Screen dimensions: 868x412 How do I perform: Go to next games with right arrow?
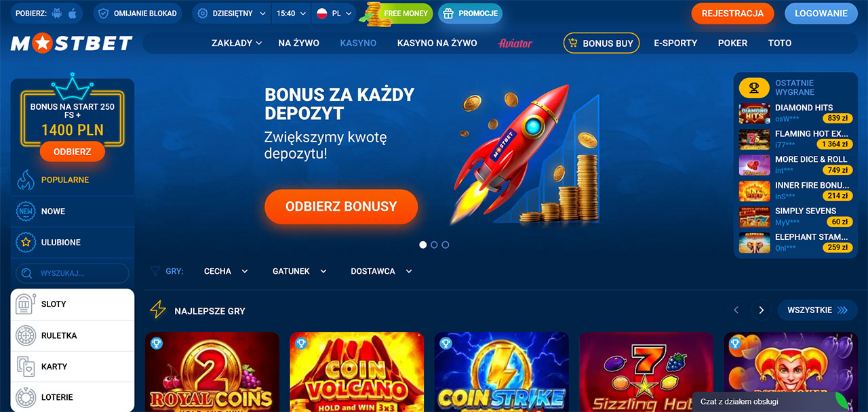(762, 310)
